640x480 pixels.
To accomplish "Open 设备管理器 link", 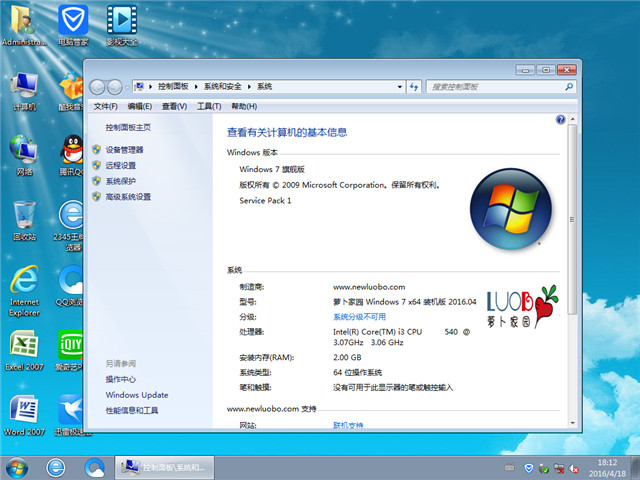I will tap(124, 150).
